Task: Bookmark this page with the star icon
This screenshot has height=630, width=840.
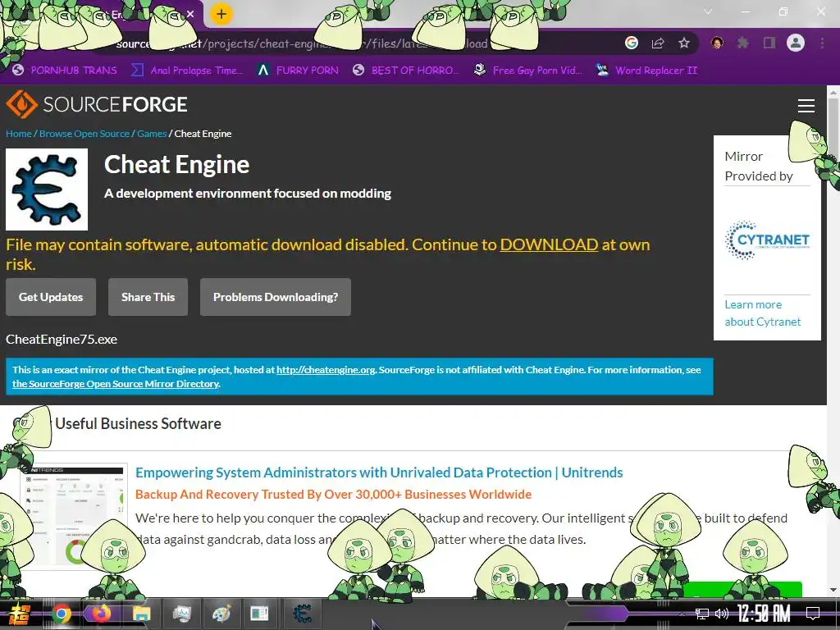Action: point(684,43)
